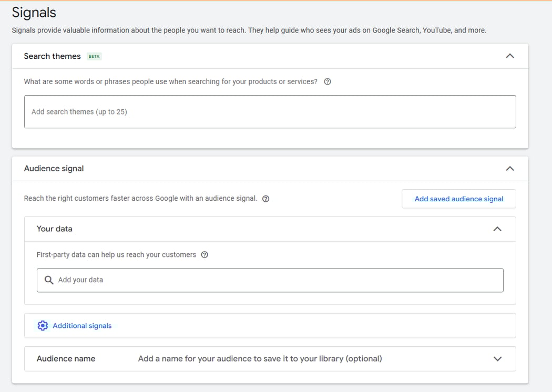This screenshot has height=392, width=552.
Task: Open the help tooltip beside audience signal description
Action: tap(265, 199)
